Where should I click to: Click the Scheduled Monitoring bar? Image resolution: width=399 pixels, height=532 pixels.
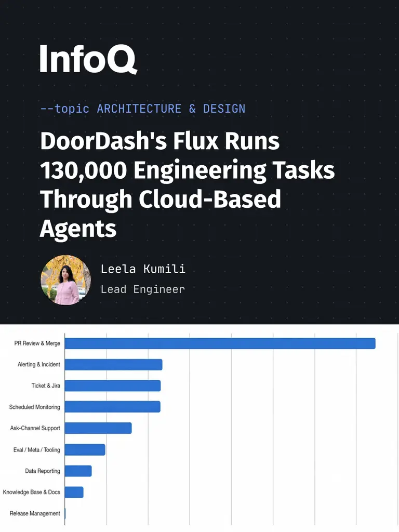(112, 407)
